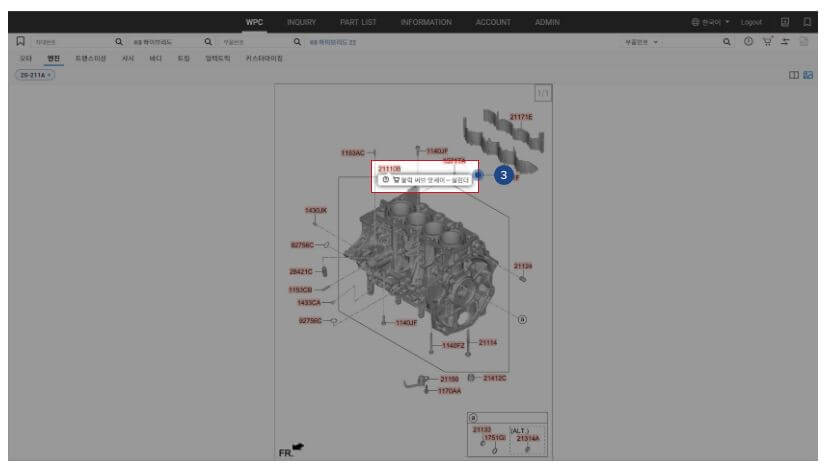Click the blue vehicle name link after the searches
This screenshot has width=827, height=470.
click(x=333, y=42)
